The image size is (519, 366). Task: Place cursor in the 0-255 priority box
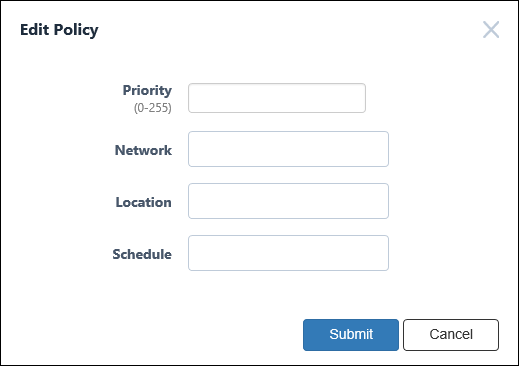tap(277, 98)
